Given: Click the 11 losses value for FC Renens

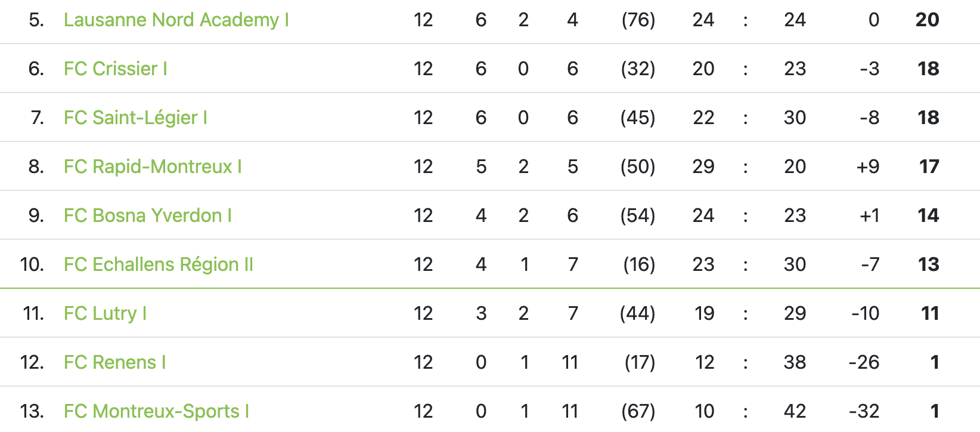Looking at the screenshot, I should 570,363.
